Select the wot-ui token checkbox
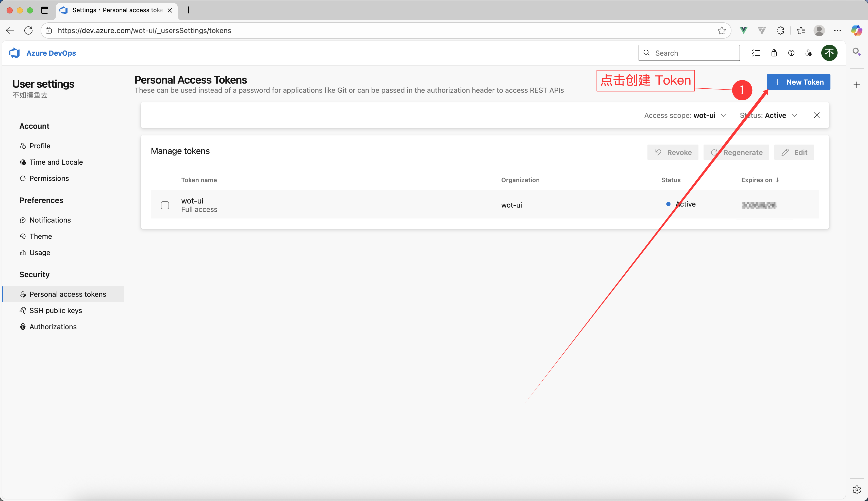The image size is (868, 501). pyautogui.click(x=165, y=206)
